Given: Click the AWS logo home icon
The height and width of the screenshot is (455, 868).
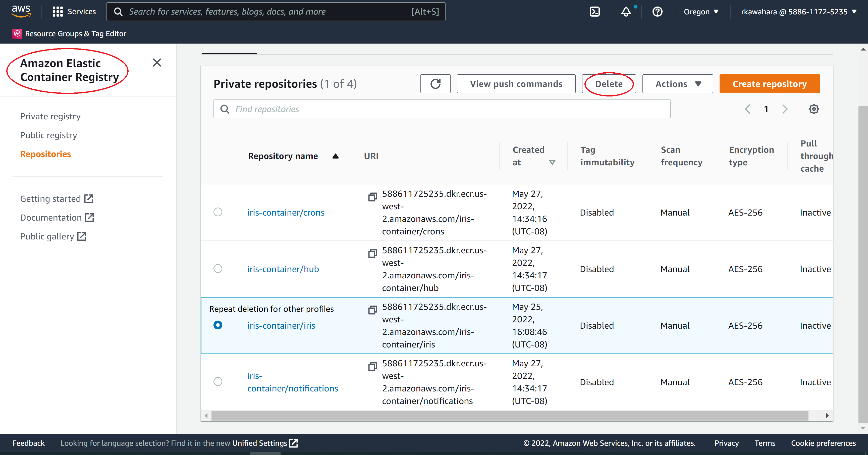Looking at the screenshot, I should (x=21, y=11).
